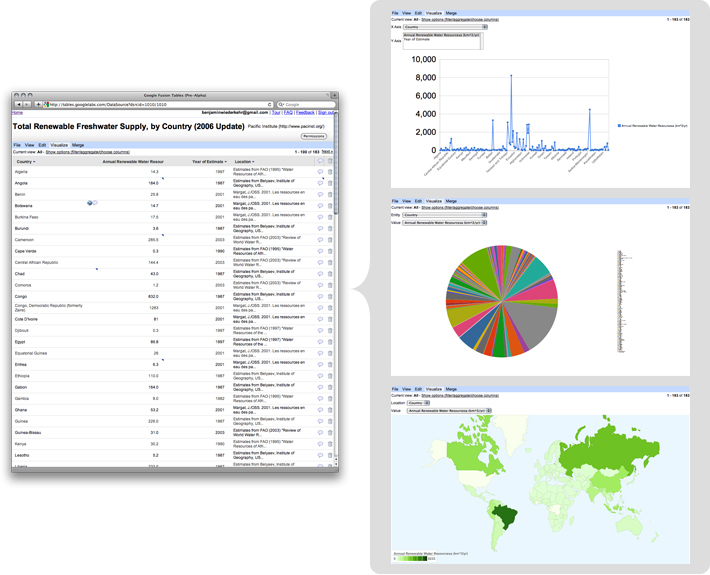
Task: Open comments for the Congo row
Action: coord(320,297)
